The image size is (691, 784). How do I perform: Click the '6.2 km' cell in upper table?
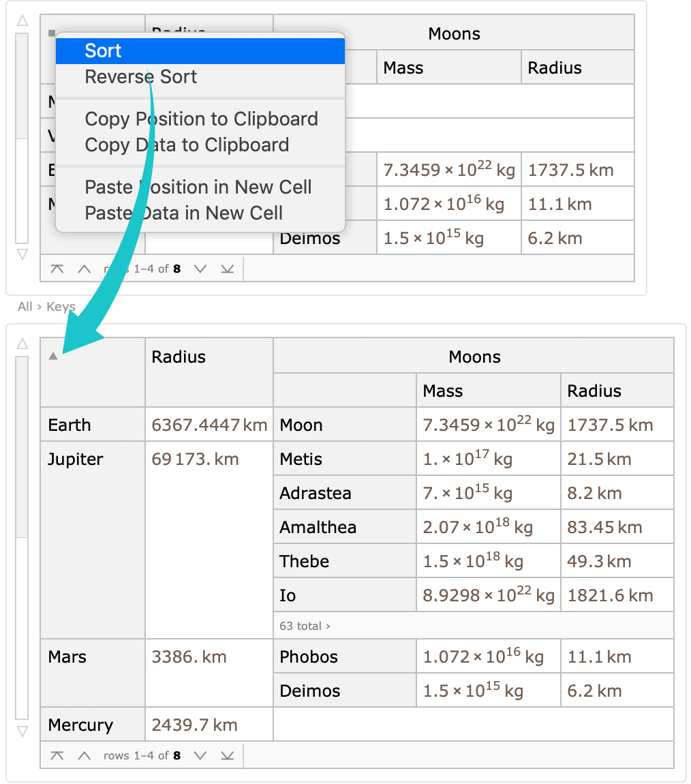click(578, 238)
